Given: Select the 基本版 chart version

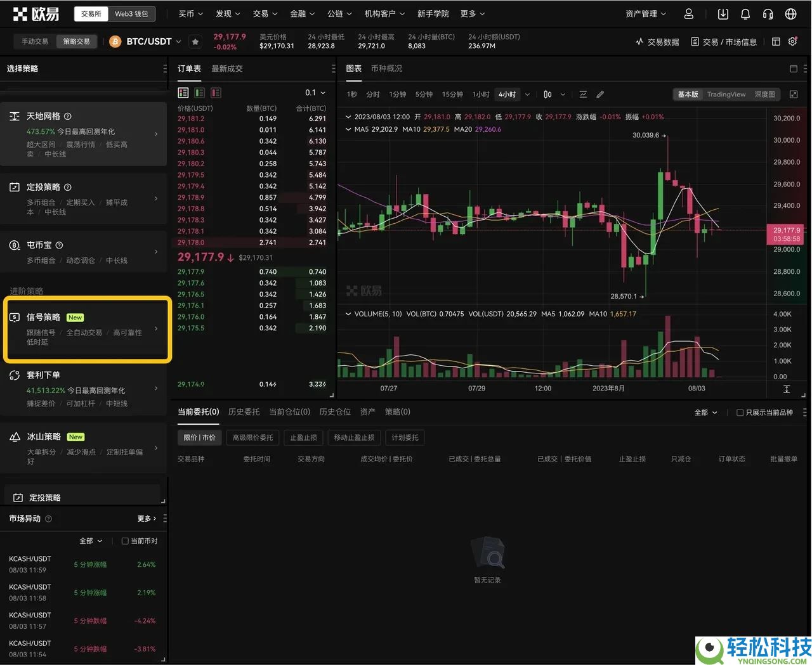Looking at the screenshot, I should (688, 94).
